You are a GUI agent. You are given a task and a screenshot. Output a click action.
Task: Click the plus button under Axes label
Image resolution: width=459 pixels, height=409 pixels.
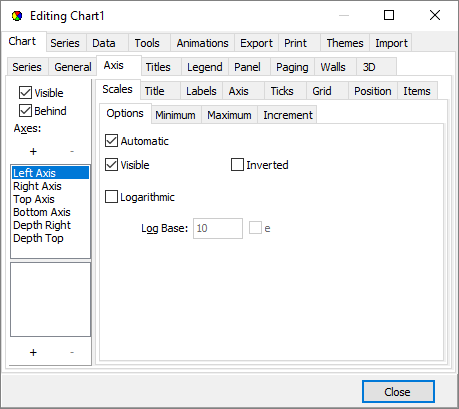pos(33,152)
